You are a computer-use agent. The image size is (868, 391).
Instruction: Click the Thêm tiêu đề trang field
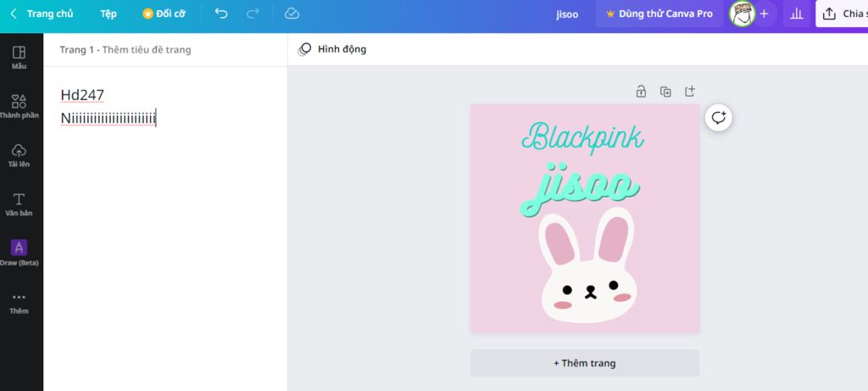pyautogui.click(x=147, y=50)
